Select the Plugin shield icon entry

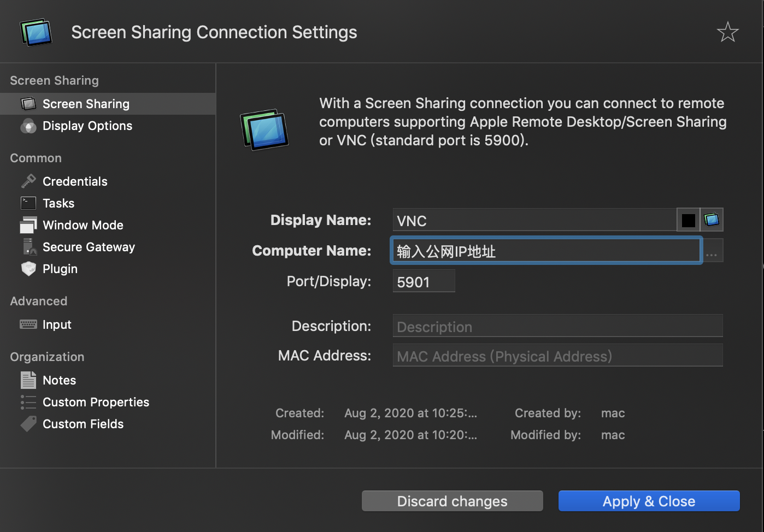click(x=28, y=269)
